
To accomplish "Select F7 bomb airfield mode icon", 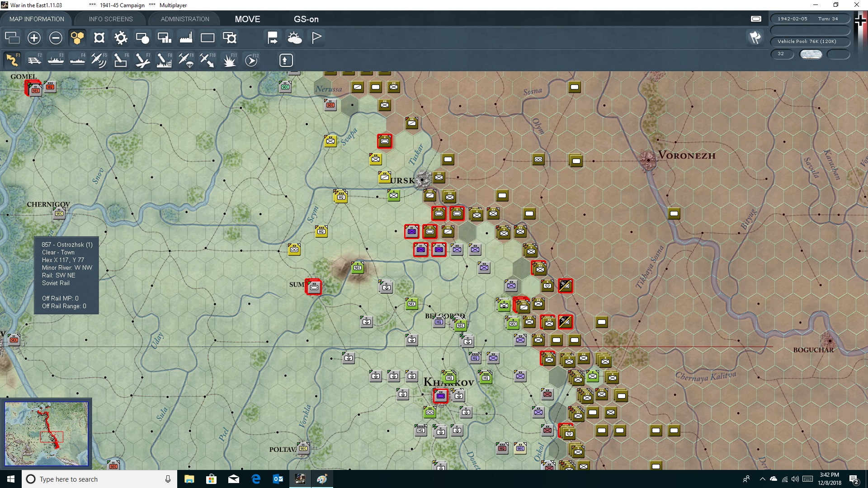I will click(142, 60).
